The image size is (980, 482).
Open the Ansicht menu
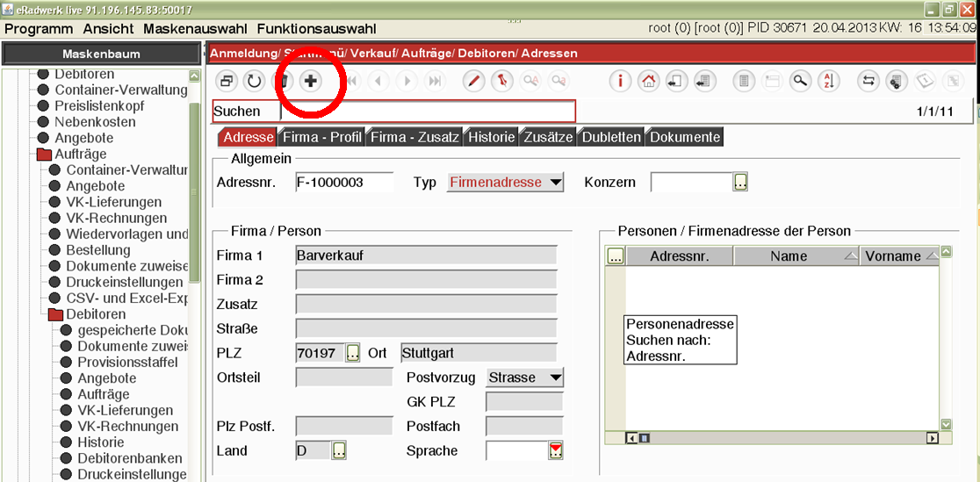click(x=108, y=29)
